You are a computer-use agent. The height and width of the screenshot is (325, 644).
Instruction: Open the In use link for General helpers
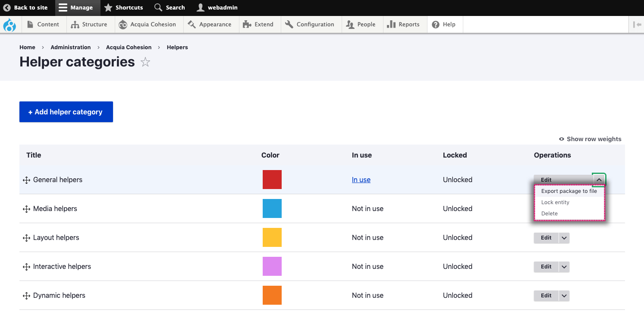(x=361, y=180)
